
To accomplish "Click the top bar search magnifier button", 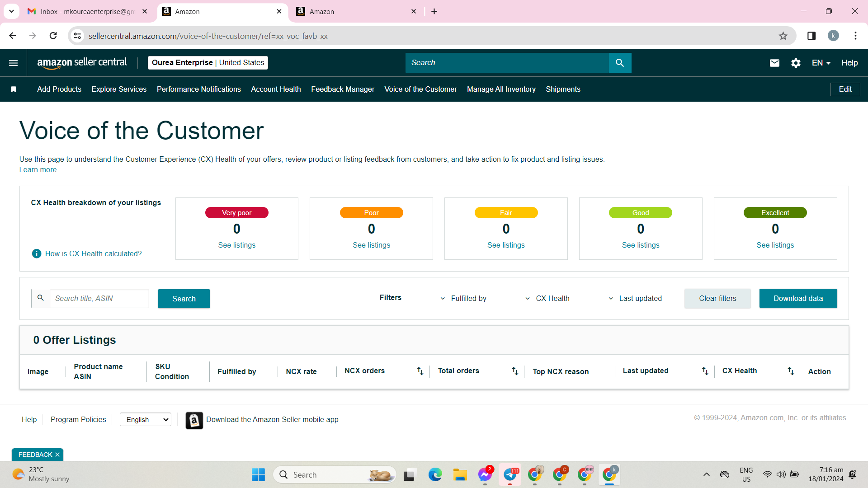I will (620, 63).
